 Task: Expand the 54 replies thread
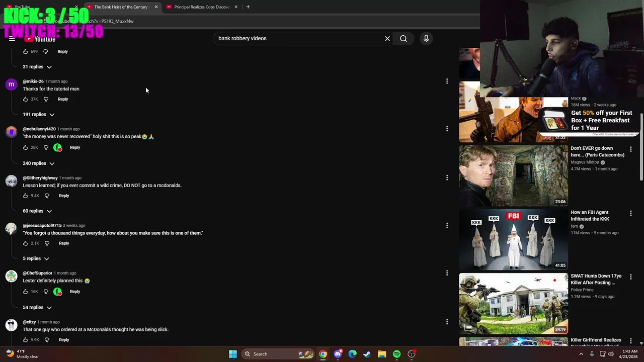37,307
